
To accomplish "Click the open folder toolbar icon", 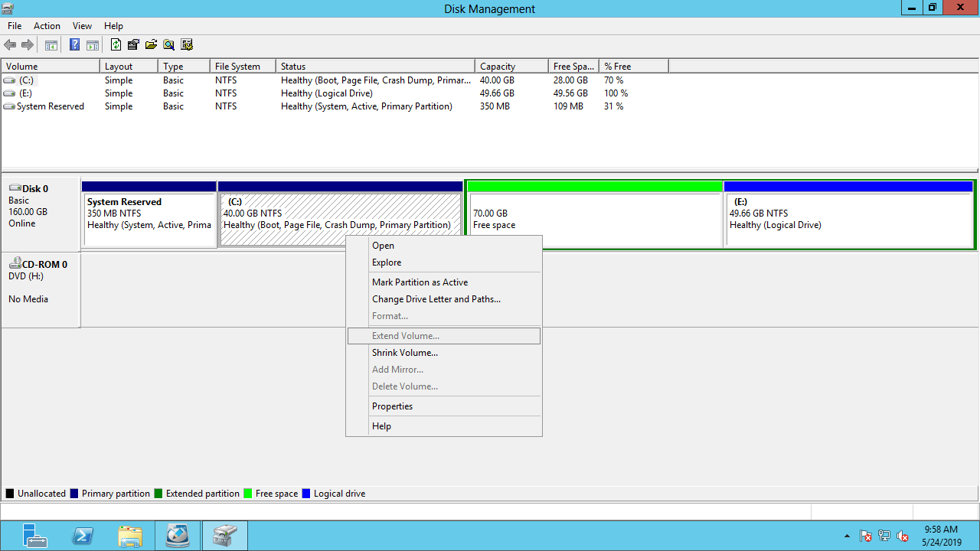I will pyautogui.click(x=151, y=45).
